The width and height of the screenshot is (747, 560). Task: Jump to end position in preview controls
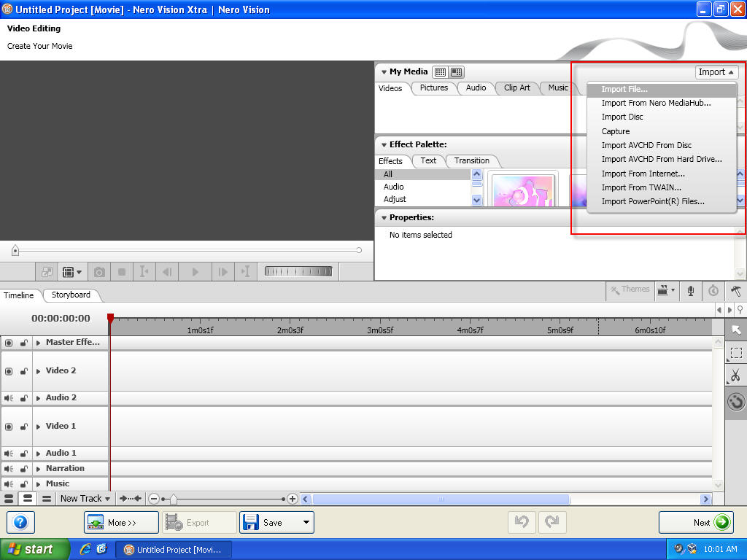[245, 272]
